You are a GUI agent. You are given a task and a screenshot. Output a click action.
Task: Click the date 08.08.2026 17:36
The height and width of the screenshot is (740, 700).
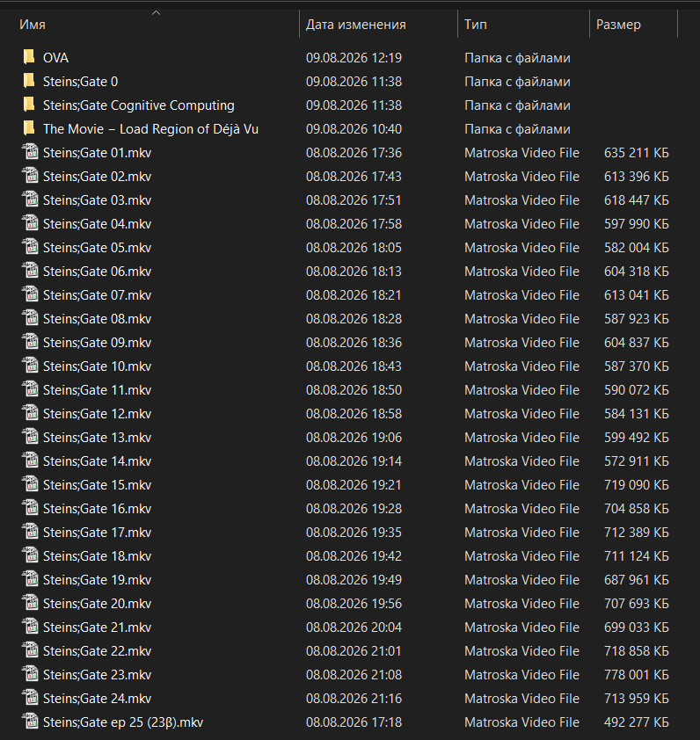pyautogui.click(x=354, y=153)
